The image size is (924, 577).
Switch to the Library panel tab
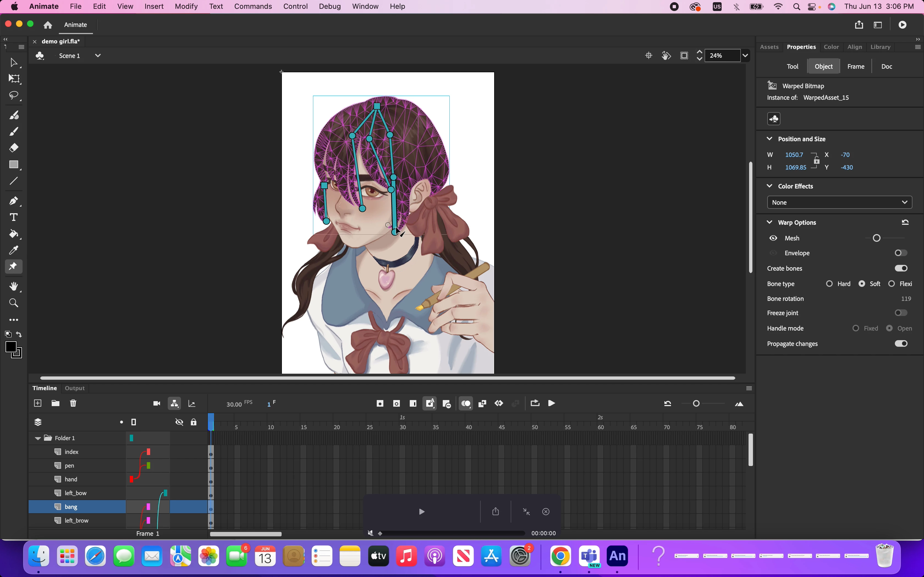[x=880, y=47]
